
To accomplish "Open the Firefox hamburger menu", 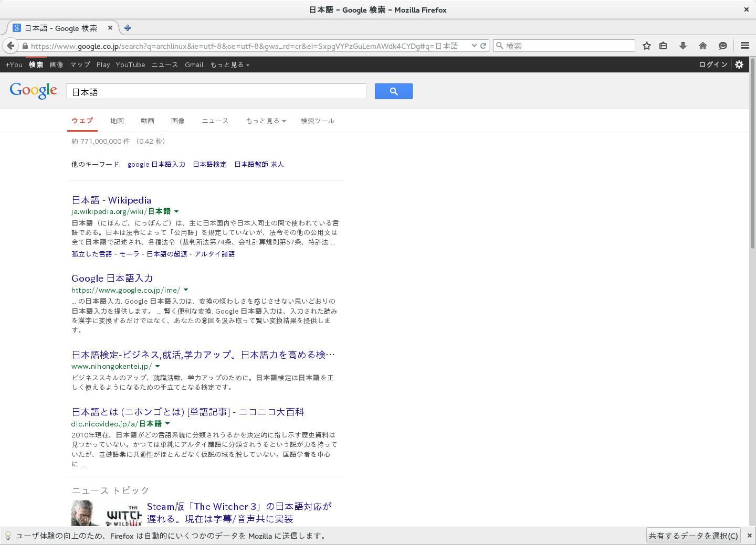I will pyautogui.click(x=745, y=46).
